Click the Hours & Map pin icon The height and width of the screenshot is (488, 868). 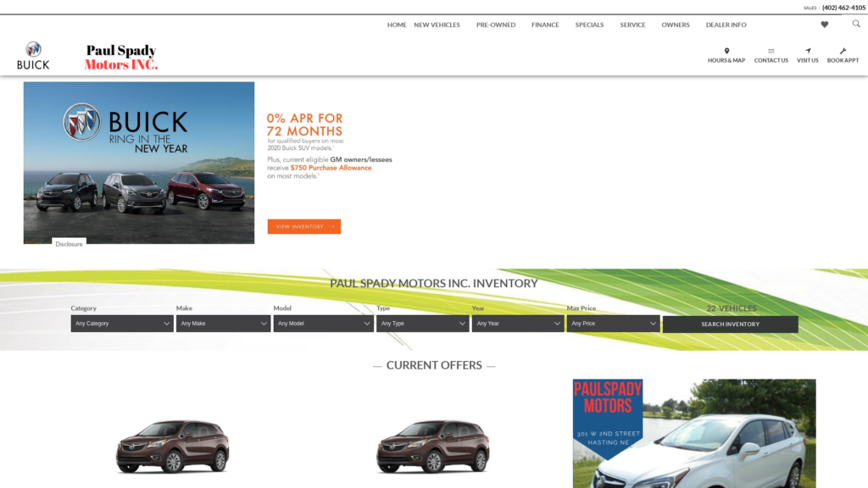[x=726, y=51]
